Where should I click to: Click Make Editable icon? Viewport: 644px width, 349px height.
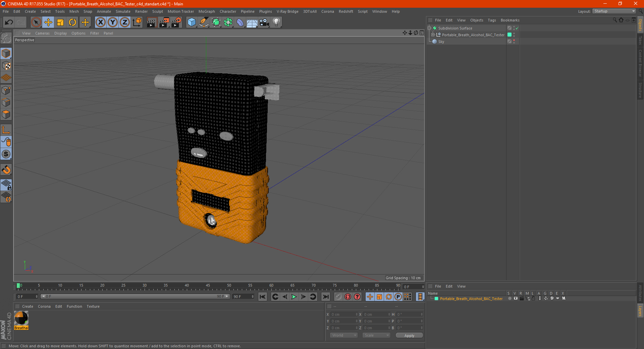[6, 38]
